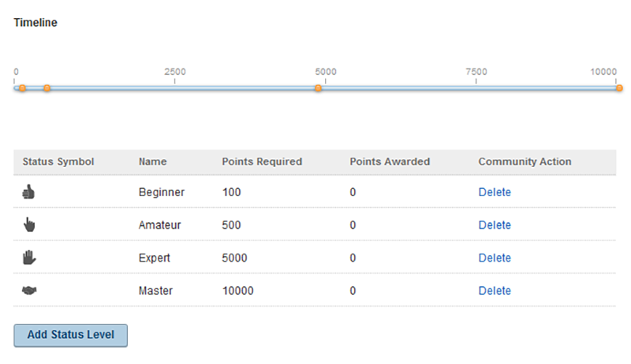Click the Beginner thumbs-up status symbol

28,192
